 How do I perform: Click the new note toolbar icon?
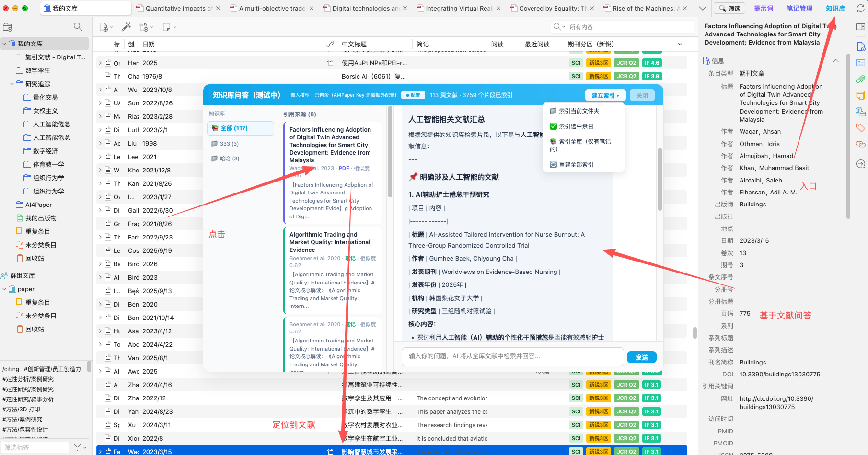[166, 27]
